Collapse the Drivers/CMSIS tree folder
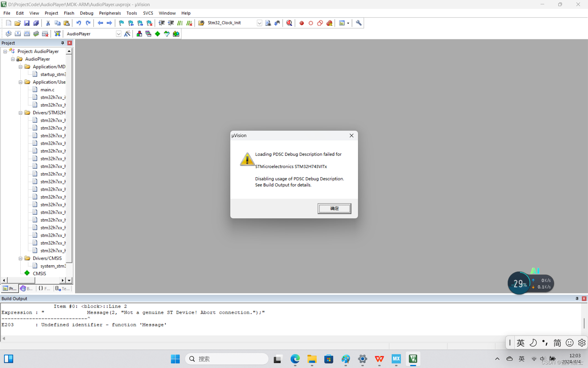588x368 pixels. (21, 258)
